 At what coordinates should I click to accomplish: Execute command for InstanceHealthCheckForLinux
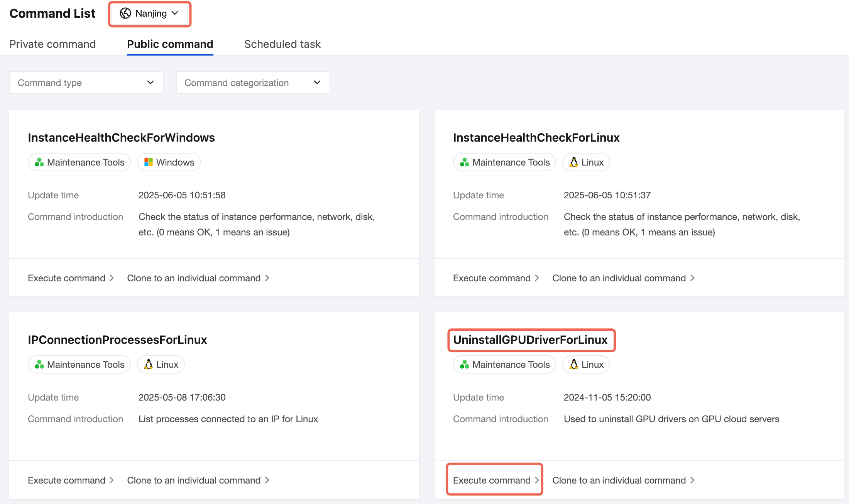[x=496, y=278]
